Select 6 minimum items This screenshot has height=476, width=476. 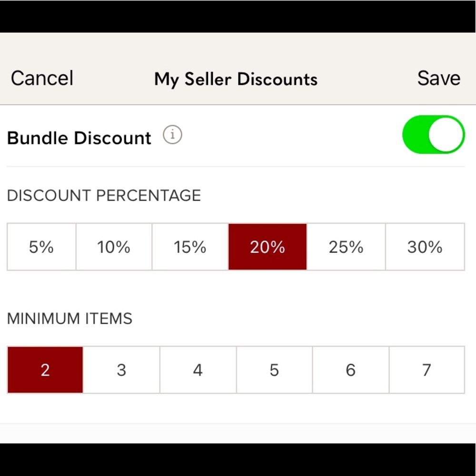[350, 370]
